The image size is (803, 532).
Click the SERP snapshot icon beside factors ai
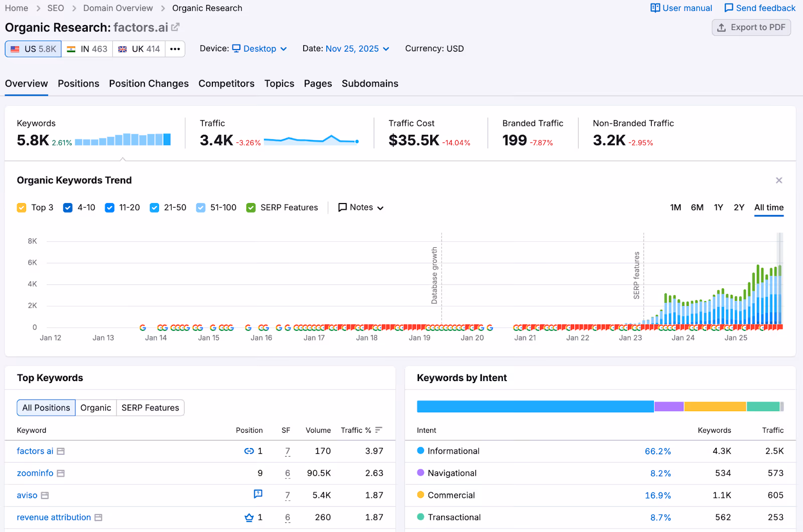[x=60, y=451]
